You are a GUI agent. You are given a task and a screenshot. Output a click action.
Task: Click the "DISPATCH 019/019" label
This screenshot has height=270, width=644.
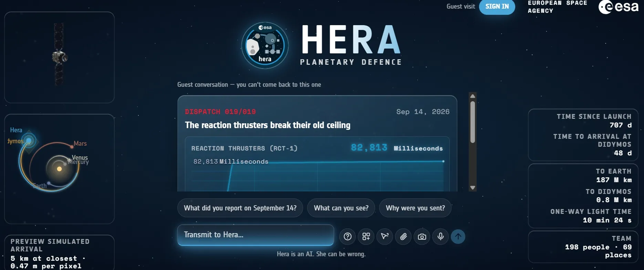tap(220, 112)
